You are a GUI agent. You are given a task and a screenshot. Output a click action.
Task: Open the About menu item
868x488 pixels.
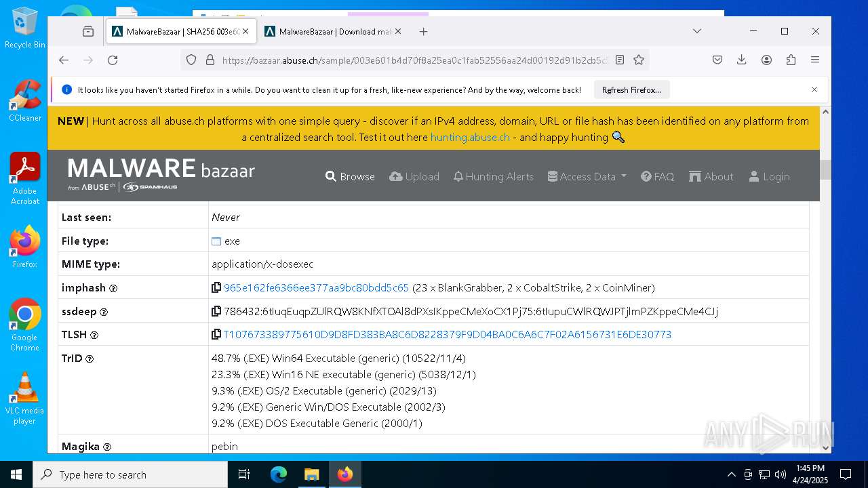coord(711,176)
